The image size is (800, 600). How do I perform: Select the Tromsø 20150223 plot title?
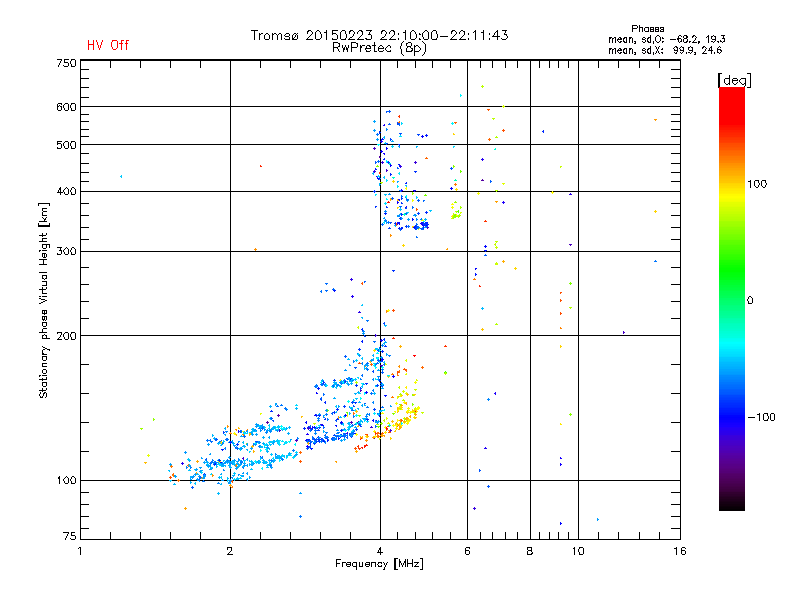[x=379, y=35]
